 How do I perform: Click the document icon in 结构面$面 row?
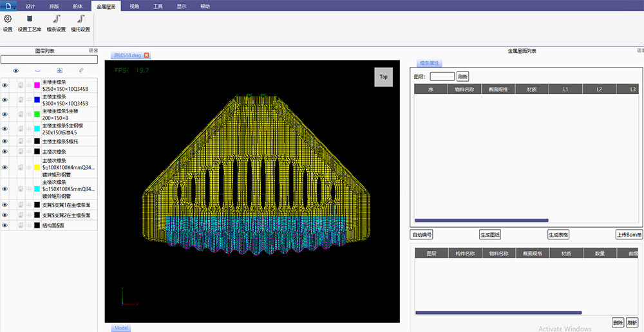click(x=21, y=225)
